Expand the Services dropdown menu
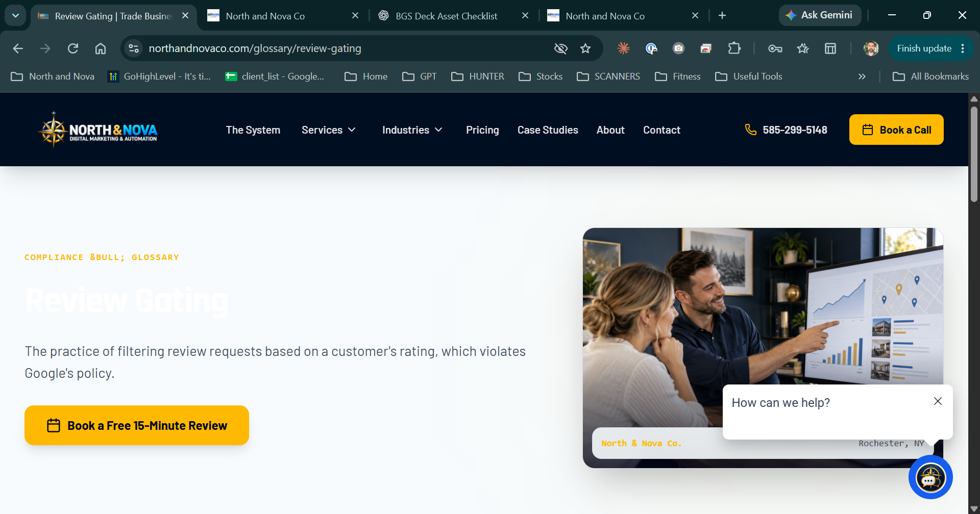Screen dimensions: 980x514 tap(329, 130)
